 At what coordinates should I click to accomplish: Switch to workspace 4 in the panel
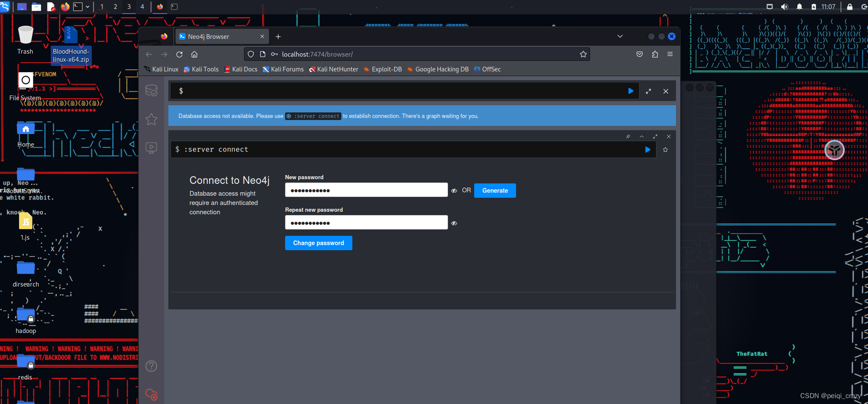pos(143,7)
